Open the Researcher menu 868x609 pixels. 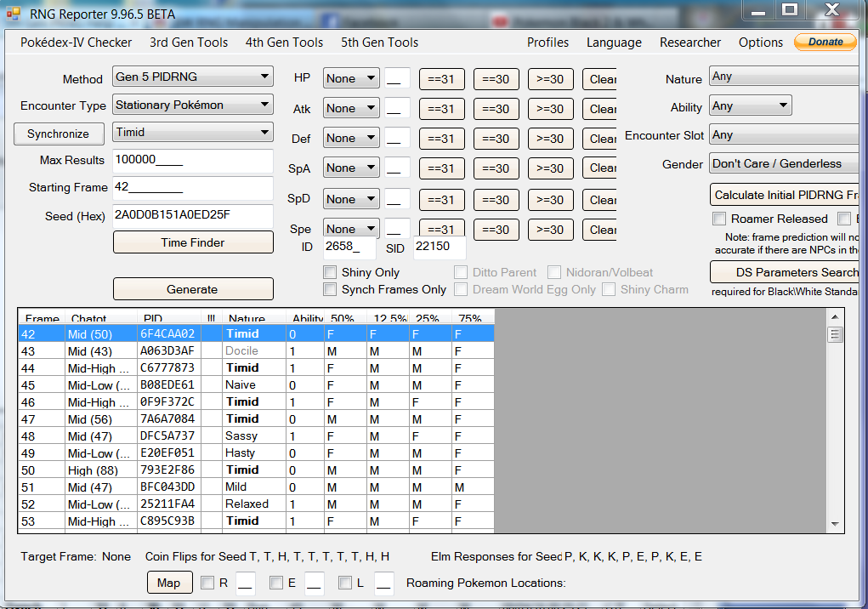pos(689,43)
